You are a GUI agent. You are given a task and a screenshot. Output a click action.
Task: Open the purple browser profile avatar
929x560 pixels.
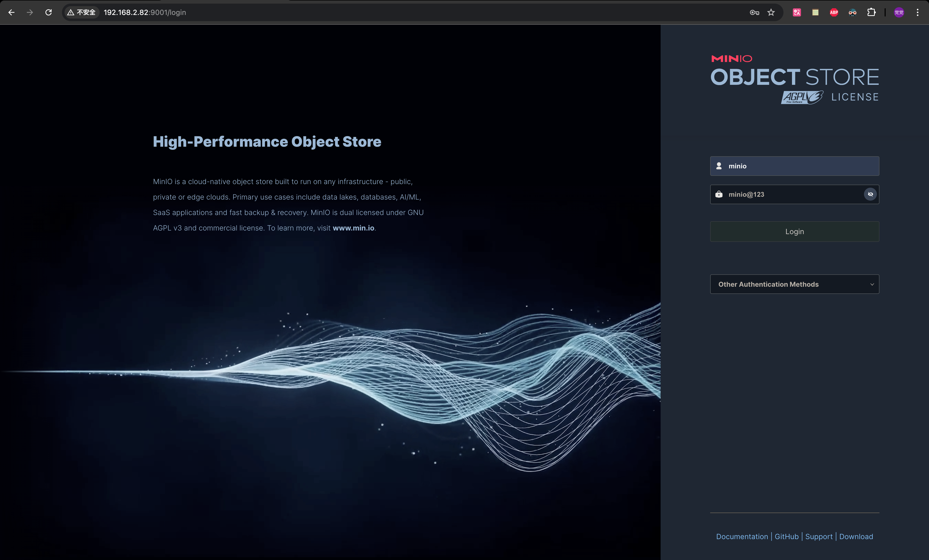(x=899, y=12)
